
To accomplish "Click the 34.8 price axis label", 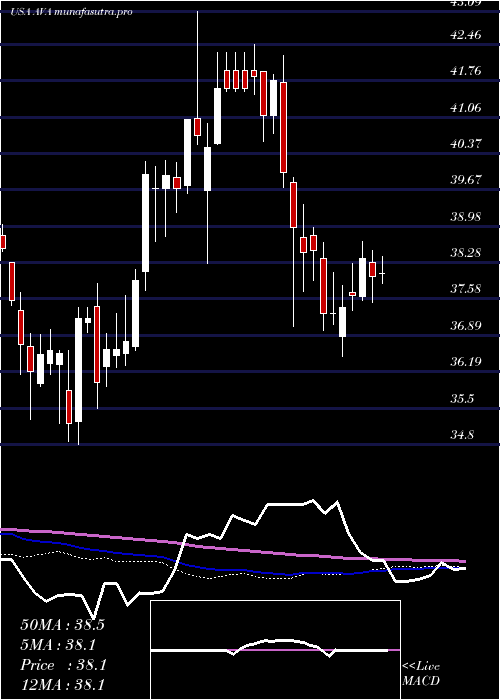I will coord(462,434).
